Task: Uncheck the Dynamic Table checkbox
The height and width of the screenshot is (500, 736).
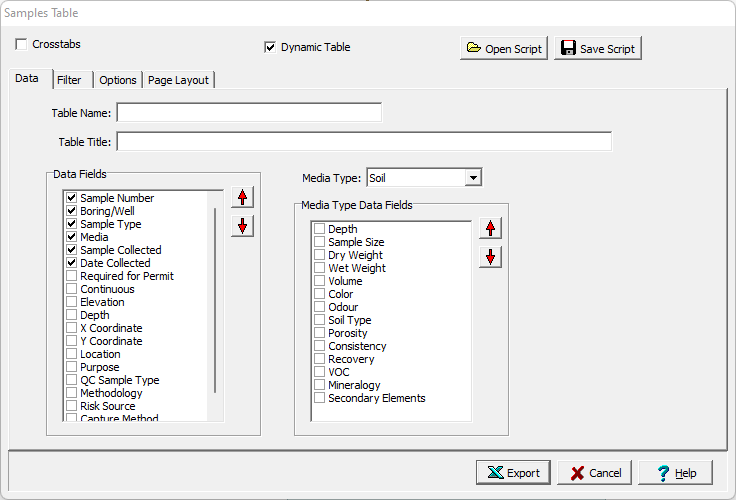Action: point(270,47)
